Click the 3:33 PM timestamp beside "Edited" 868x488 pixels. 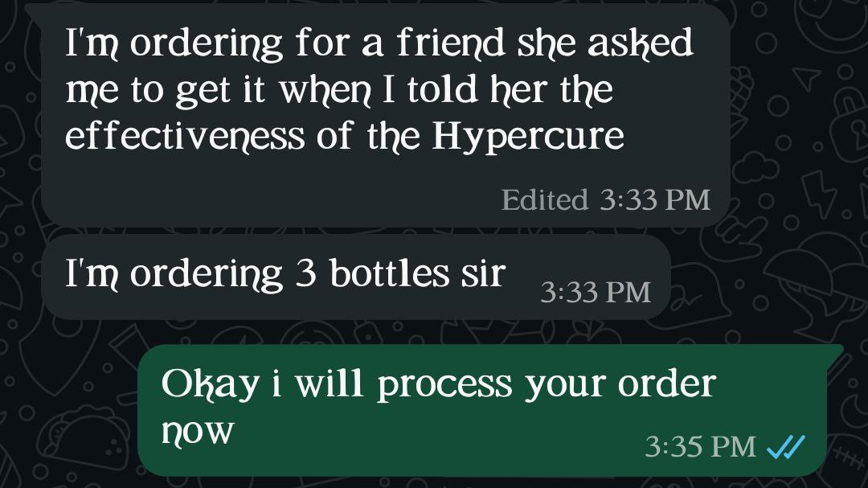(655, 199)
